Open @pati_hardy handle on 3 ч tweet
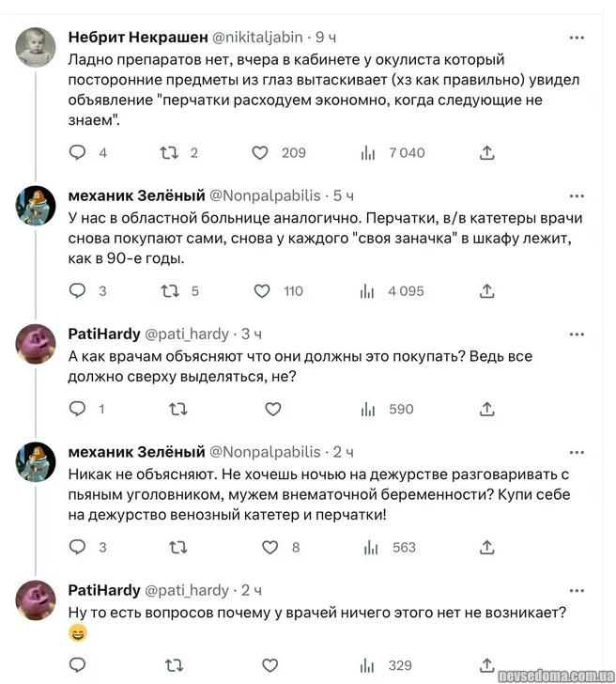Image resolution: width=616 pixels, height=684 pixels. (x=186, y=334)
